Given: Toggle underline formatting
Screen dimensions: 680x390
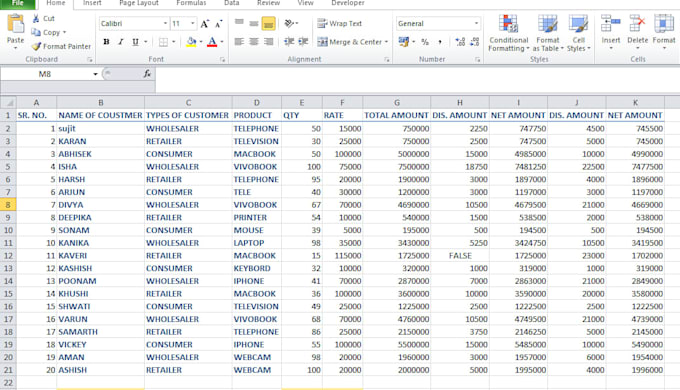Looking at the screenshot, I should [135, 42].
